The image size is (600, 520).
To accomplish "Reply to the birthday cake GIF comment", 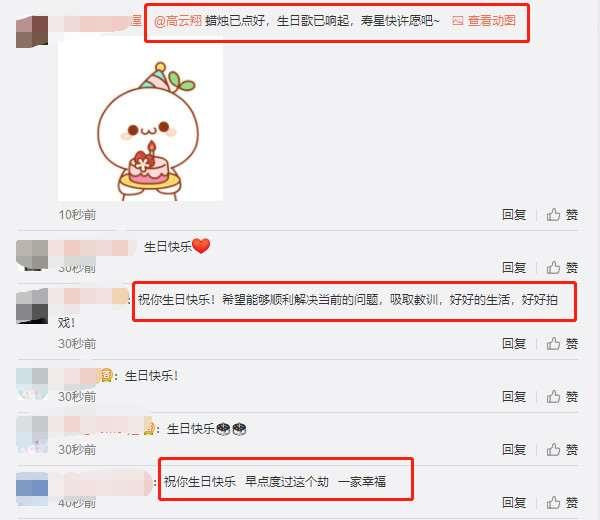I will point(514,215).
